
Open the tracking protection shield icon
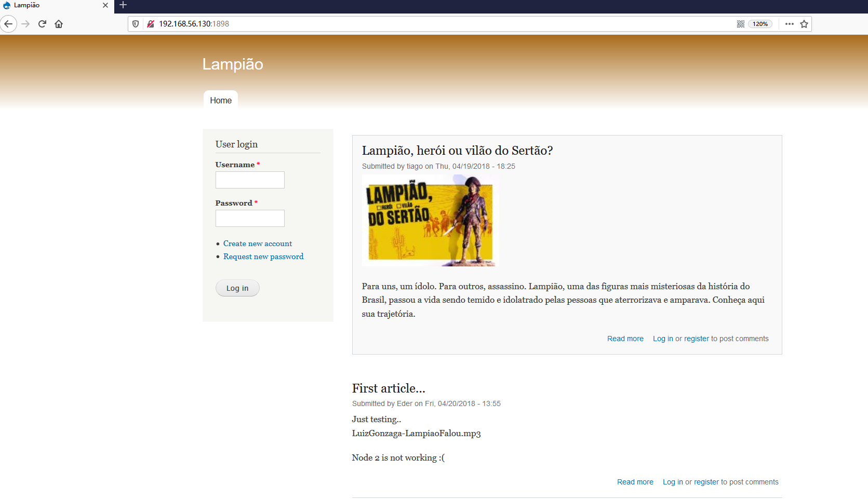[136, 24]
